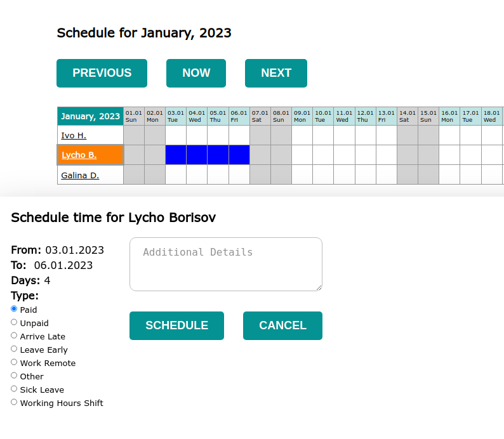Submit with the SCHEDULE button
The height and width of the screenshot is (439, 504).
pyautogui.click(x=176, y=325)
